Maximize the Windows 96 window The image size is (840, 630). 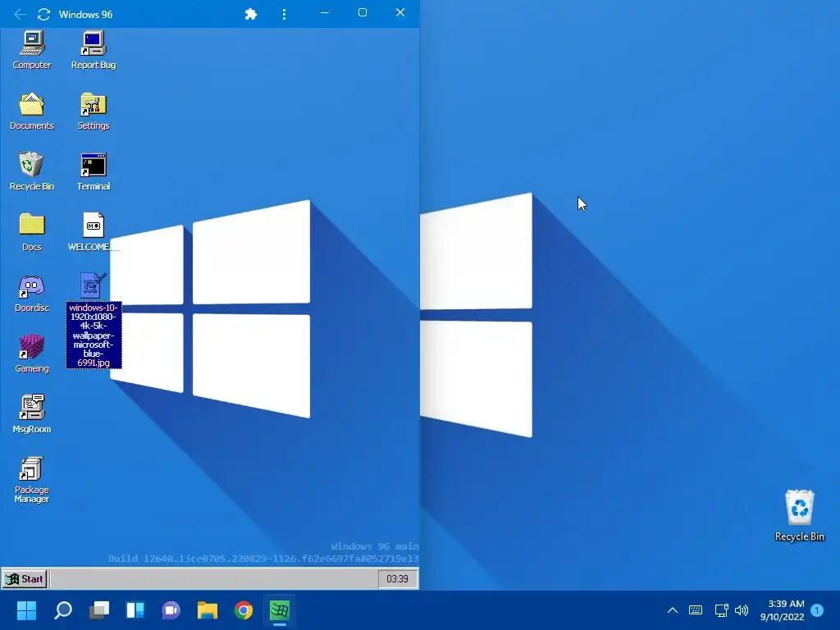click(x=363, y=13)
